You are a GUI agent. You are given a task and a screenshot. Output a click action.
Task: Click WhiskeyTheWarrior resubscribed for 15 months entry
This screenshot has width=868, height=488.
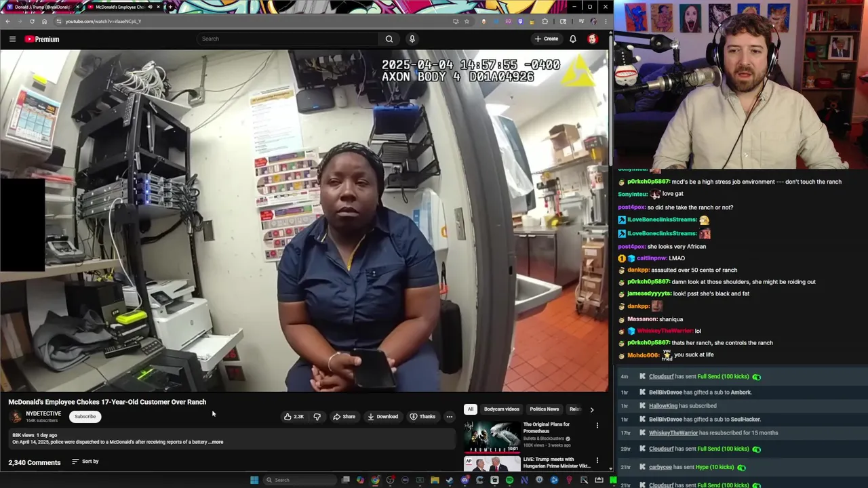(713, 433)
